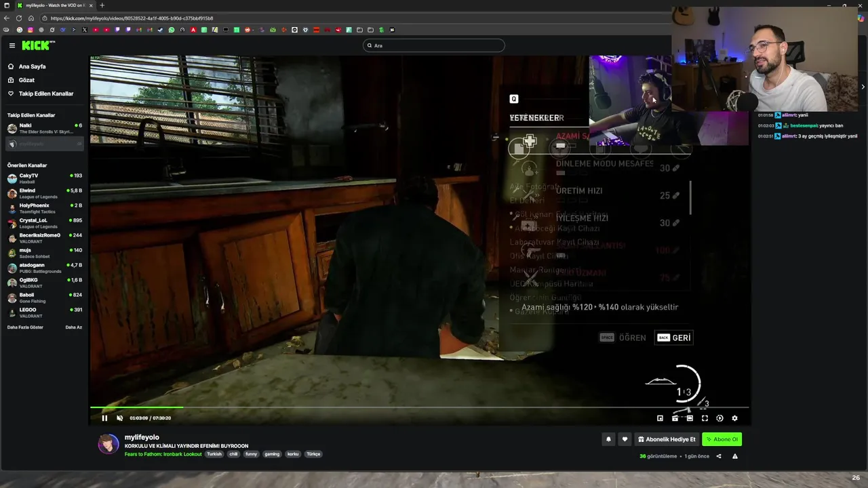This screenshot has height=488, width=868.
Task: Select the Turkish tag
Action: point(214,454)
